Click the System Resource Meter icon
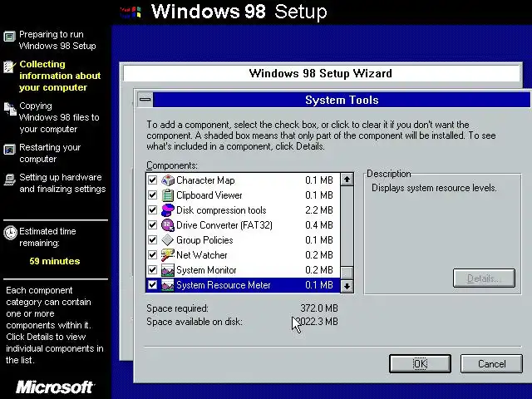 tap(168, 285)
